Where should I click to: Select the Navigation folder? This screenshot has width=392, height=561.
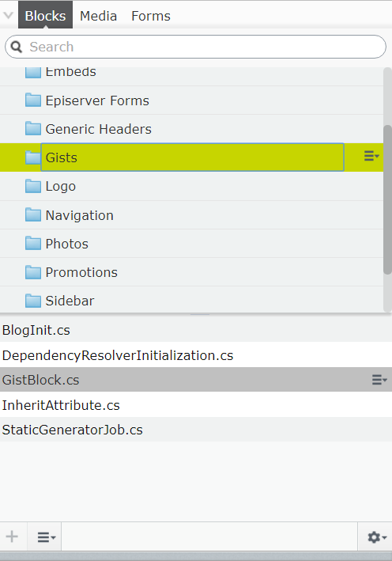[x=191, y=215]
